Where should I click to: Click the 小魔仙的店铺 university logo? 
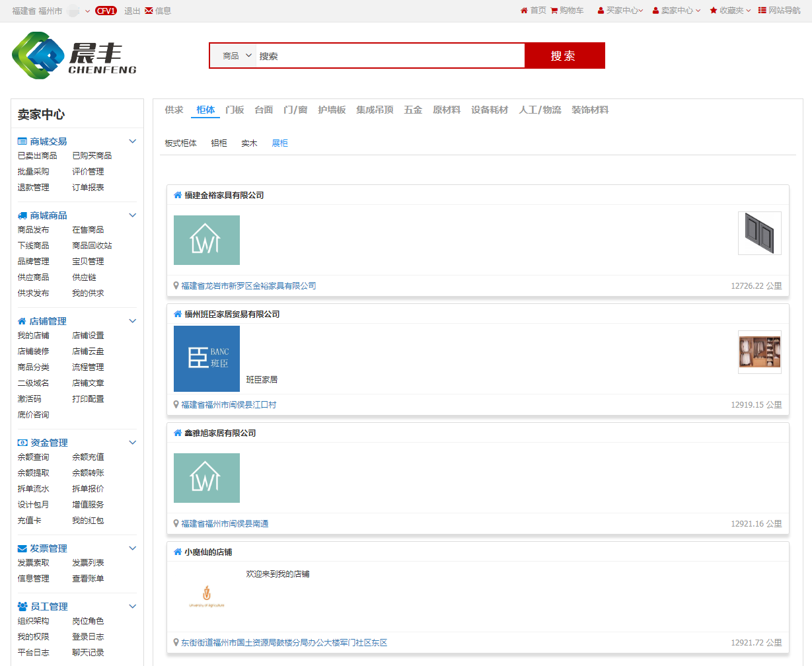pos(207,596)
